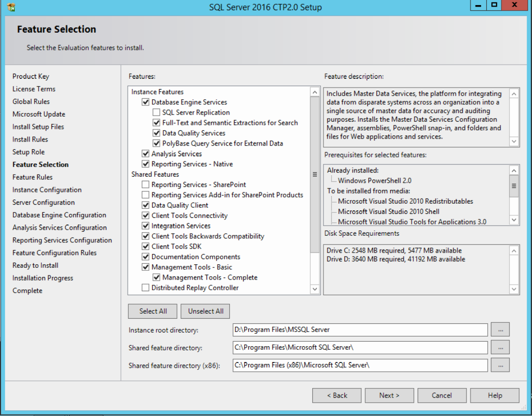Toggle Management Tools - Basic checkbox
This screenshot has width=532, height=416.
pos(145,267)
